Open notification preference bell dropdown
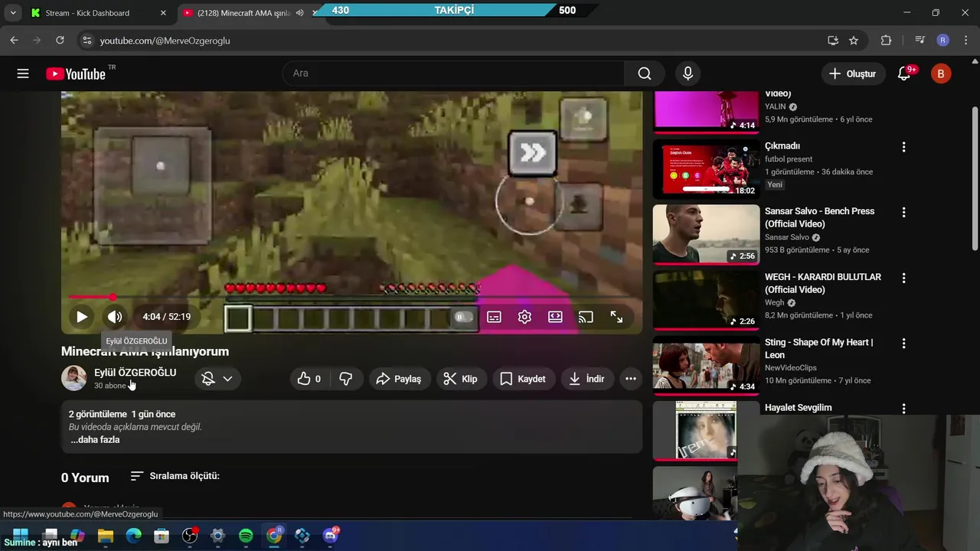The height and width of the screenshot is (551, 980). [x=217, y=379]
